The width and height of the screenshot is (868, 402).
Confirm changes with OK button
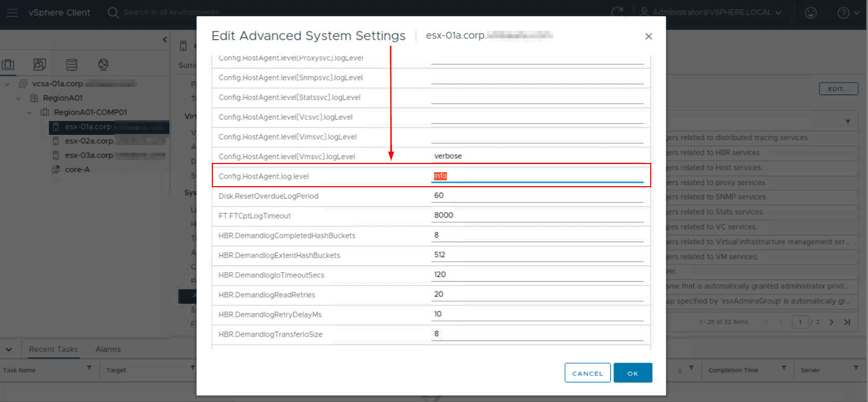tap(633, 373)
